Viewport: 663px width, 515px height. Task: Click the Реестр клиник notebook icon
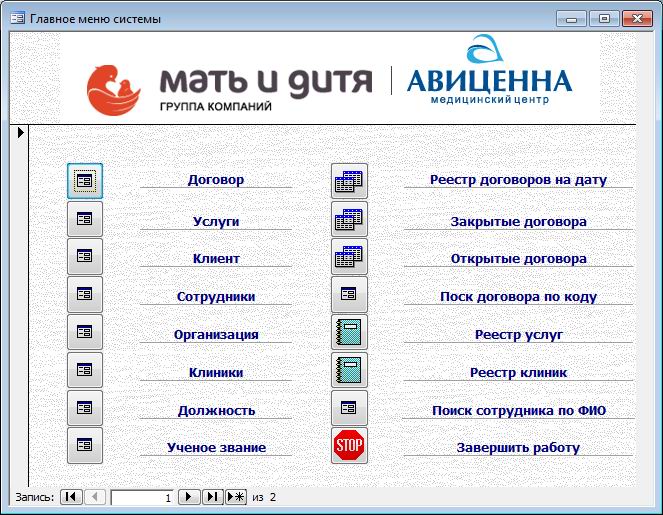pos(349,370)
